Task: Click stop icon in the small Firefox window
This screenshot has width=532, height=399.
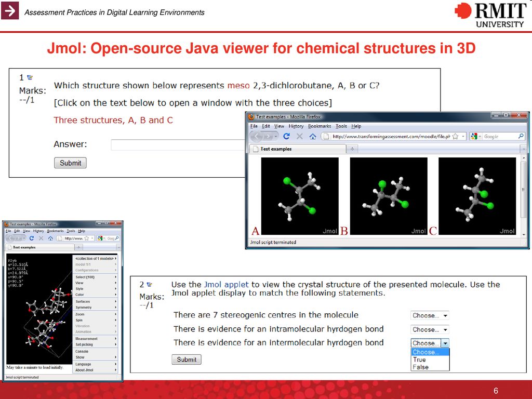Action: click(41, 238)
